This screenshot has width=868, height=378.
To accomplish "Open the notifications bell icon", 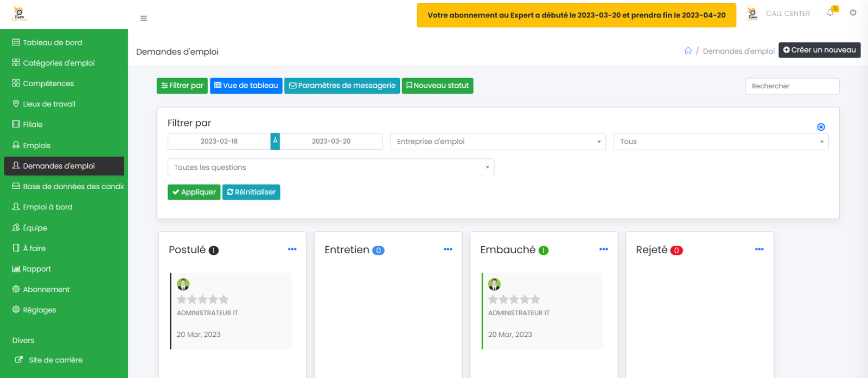I will click(x=830, y=13).
